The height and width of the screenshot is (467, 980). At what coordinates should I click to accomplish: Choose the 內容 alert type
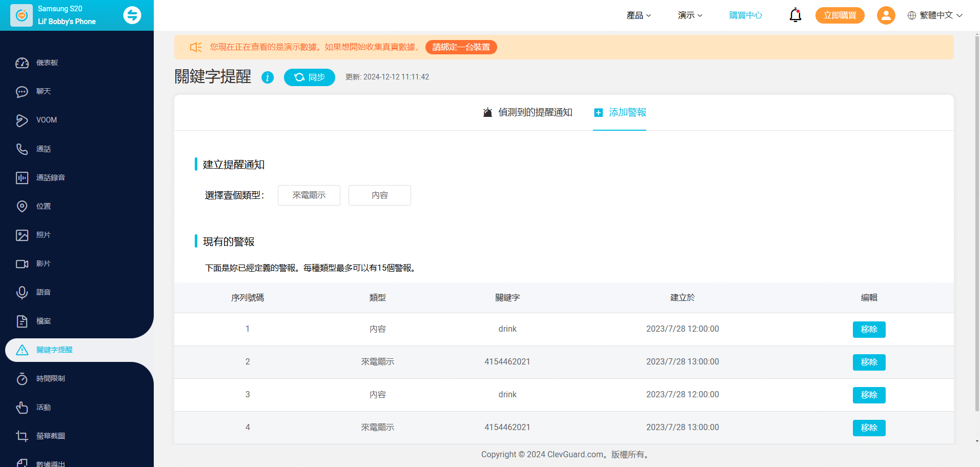point(380,195)
